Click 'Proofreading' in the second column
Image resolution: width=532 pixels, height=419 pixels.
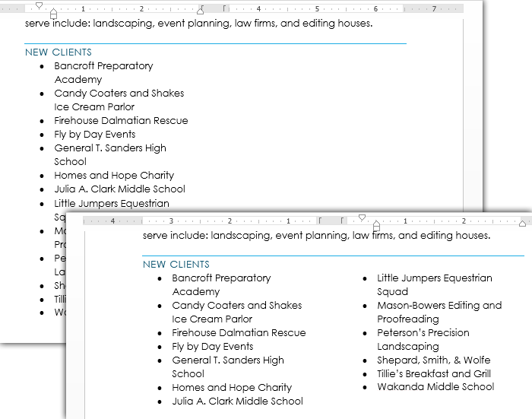[x=408, y=319]
